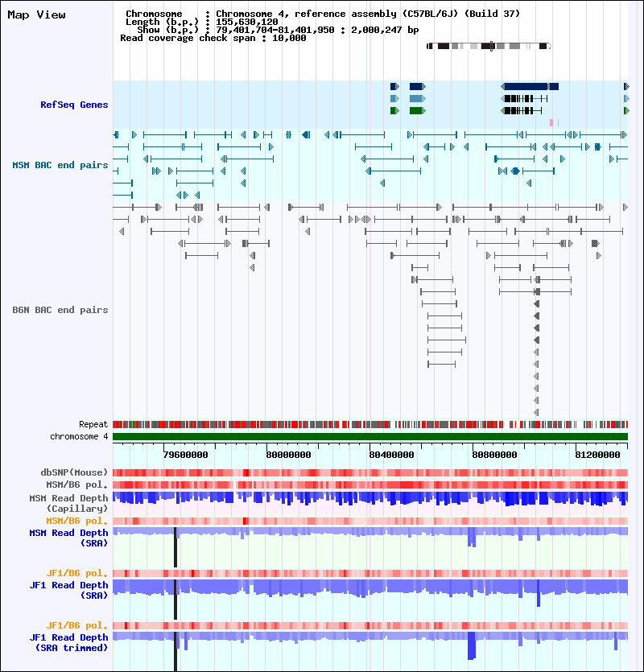The width and height of the screenshot is (644, 672).
Task: Click the Repeat track label
Action: (93, 424)
